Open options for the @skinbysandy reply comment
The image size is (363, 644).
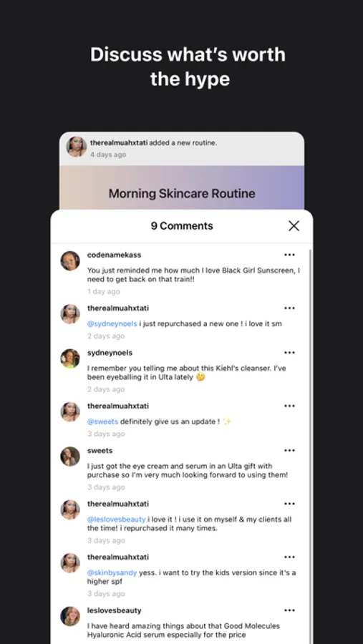point(289,557)
